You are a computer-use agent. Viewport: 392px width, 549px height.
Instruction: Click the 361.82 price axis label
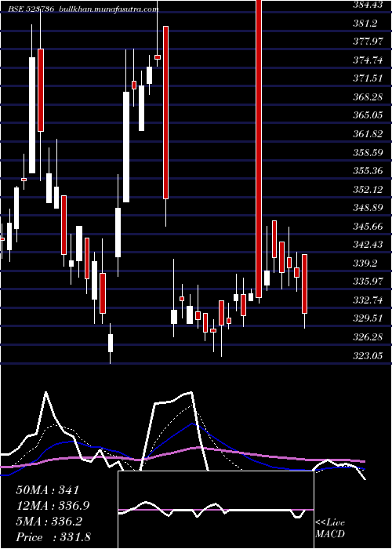click(x=368, y=134)
